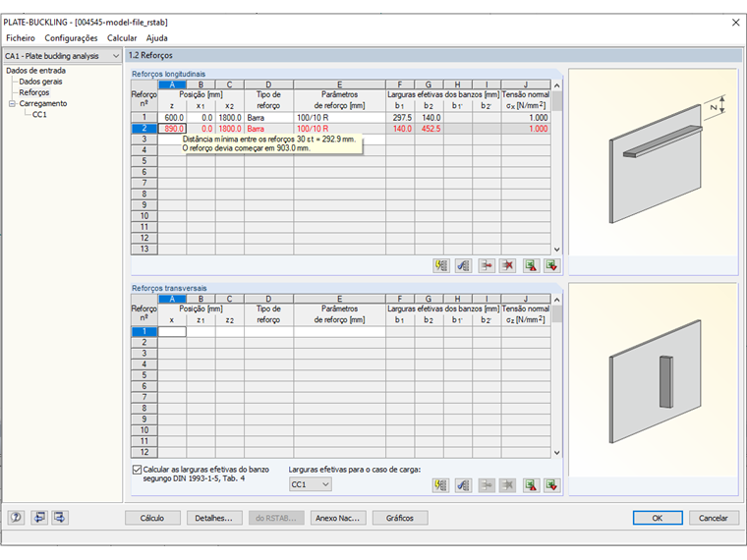Click the red 100/10 R parameters cell
The image size is (747, 560).
(x=340, y=129)
